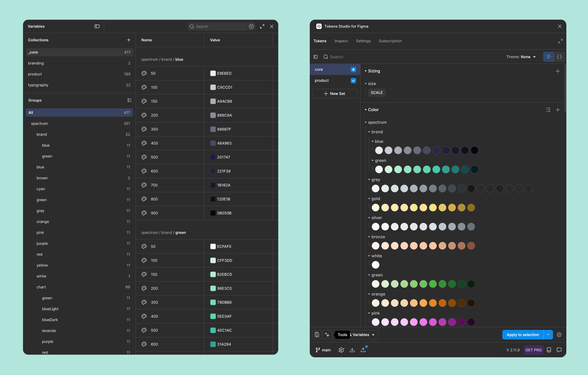Image resolution: width=588 pixels, height=375 pixels.
Task: Select the Tokens tab
Action: pyautogui.click(x=320, y=41)
